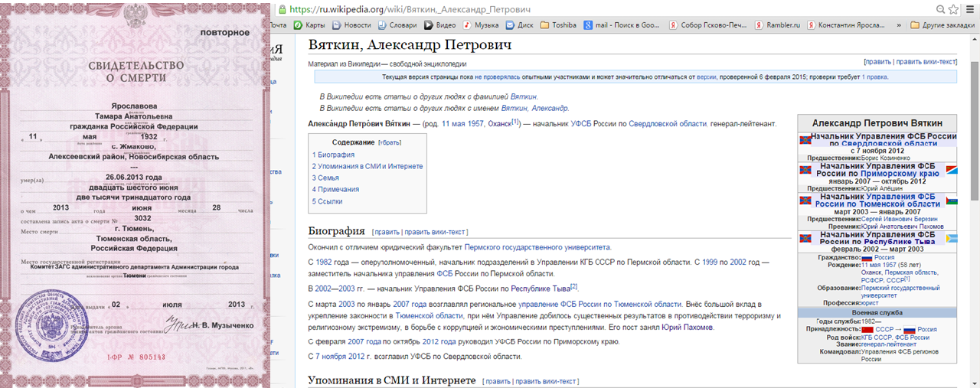Open the Диск bookmark
Viewport: 980px width, 388px height.
(x=519, y=24)
